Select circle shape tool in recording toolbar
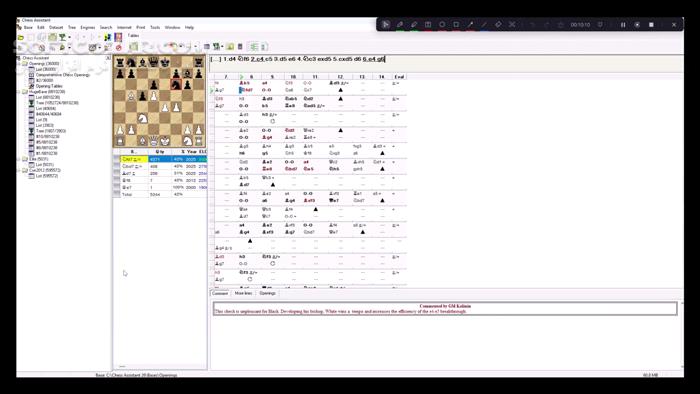This screenshot has height=394, width=700. [x=442, y=25]
